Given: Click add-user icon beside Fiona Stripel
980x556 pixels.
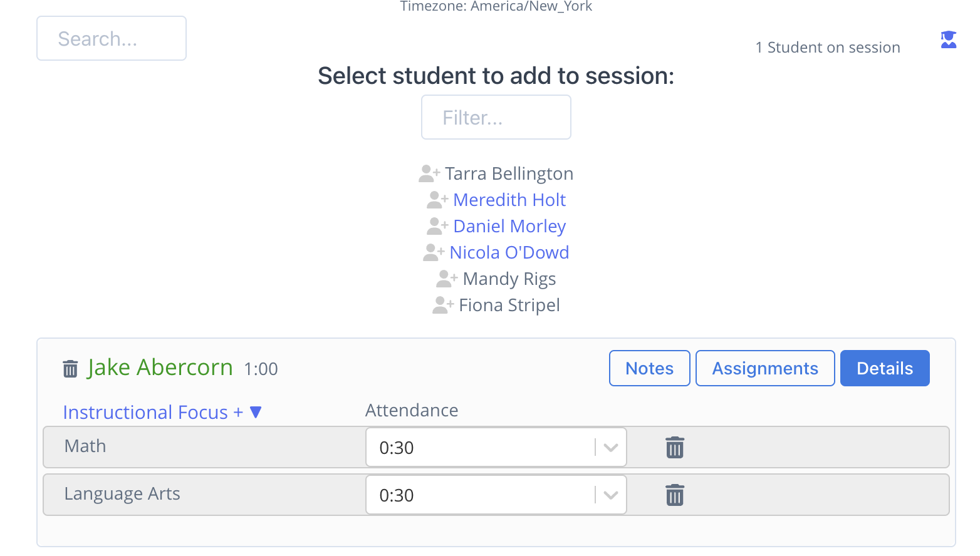Looking at the screenshot, I should (x=443, y=305).
